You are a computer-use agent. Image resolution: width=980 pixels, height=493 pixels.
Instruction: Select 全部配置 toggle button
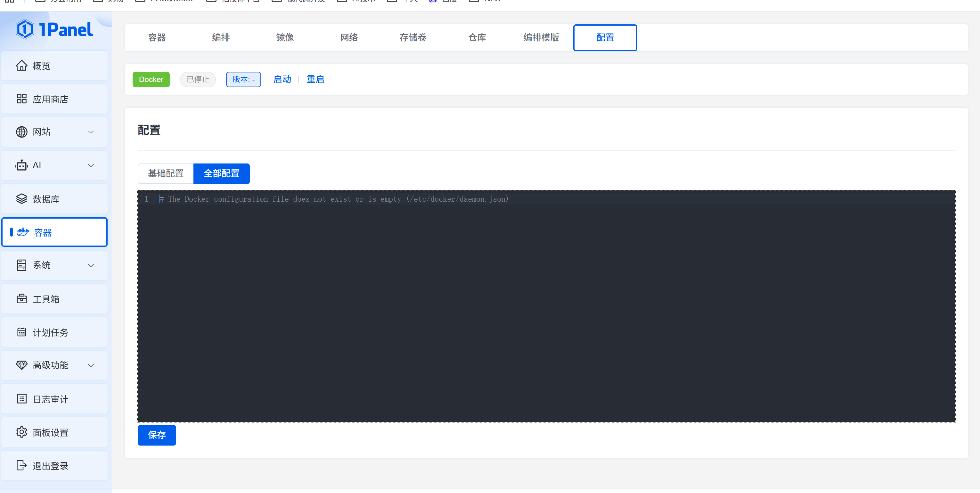click(x=221, y=174)
